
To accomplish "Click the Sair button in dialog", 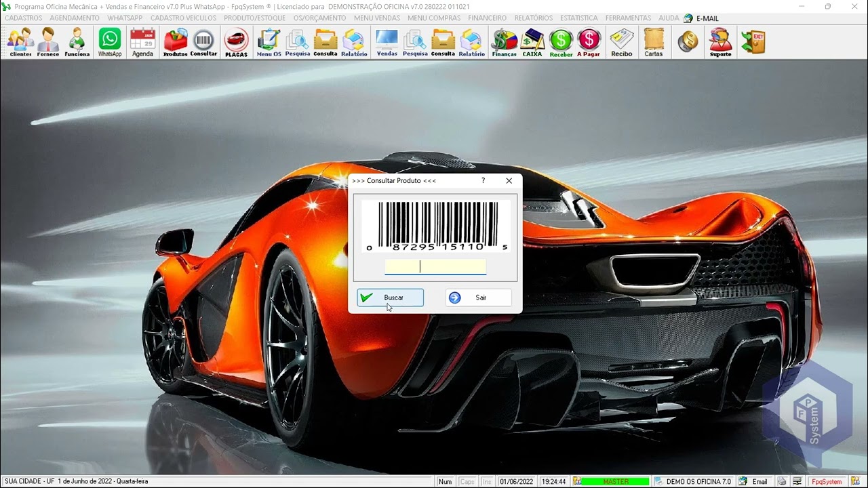I will click(x=479, y=298).
